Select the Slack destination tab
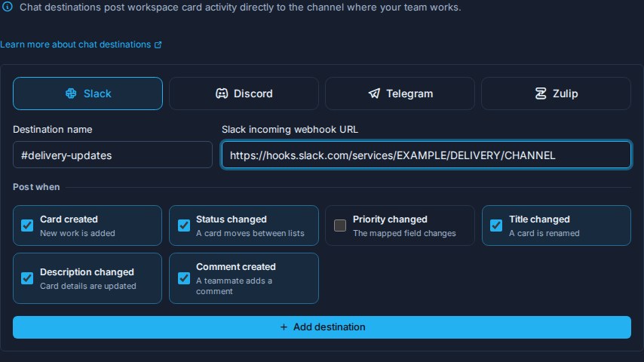Screen dimensions: 644x362 88,94
